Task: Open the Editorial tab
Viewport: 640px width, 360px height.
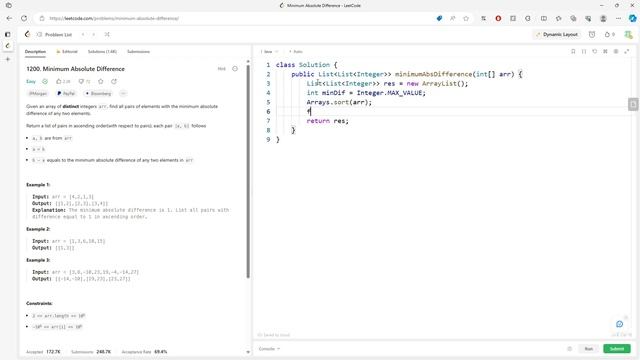Action: [x=67, y=52]
